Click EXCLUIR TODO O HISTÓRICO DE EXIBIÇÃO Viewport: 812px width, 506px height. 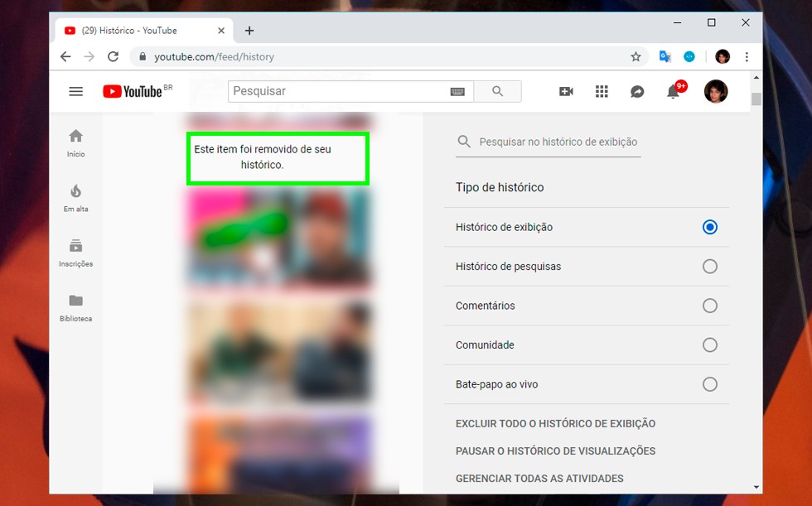tap(555, 424)
